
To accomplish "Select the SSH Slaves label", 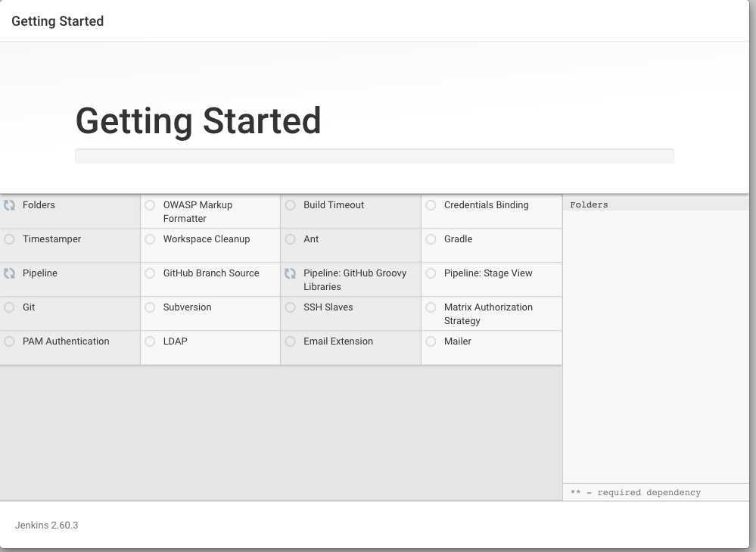I will pos(328,307).
